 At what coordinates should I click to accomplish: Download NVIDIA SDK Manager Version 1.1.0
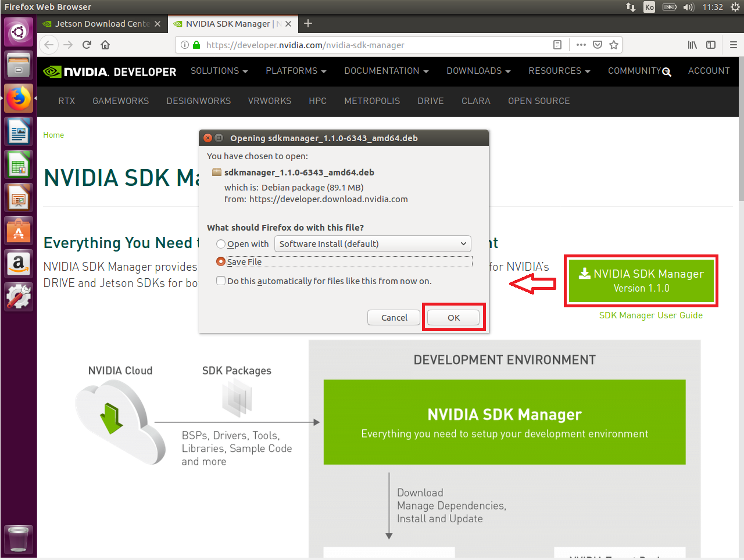[x=641, y=281]
